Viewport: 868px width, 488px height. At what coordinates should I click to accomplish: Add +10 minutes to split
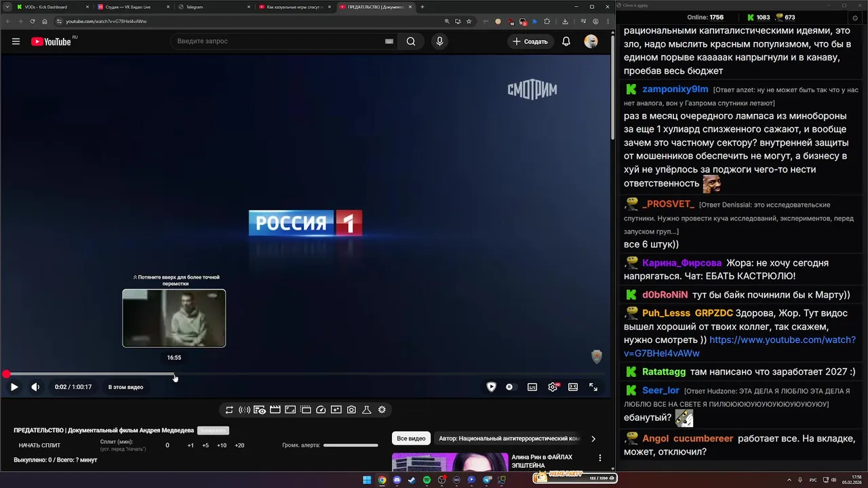[x=222, y=445]
